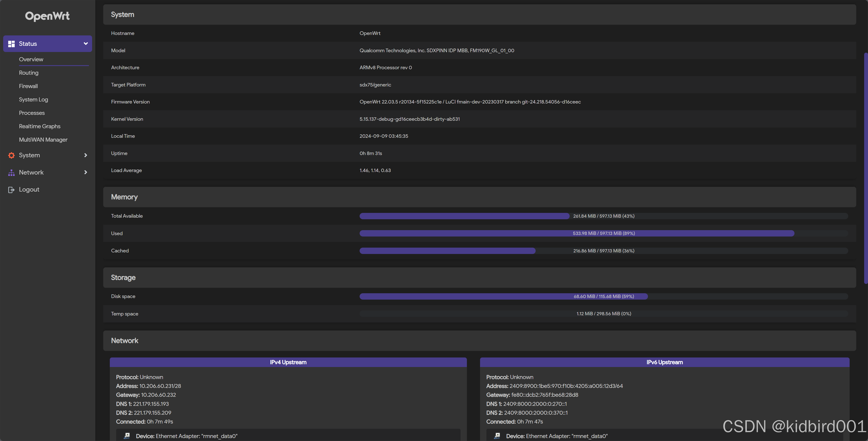Image resolution: width=868 pixels, height=441 pixels.
Task: Click the IPv4 rmnet_data0 device icon
Action: [127, 436]
